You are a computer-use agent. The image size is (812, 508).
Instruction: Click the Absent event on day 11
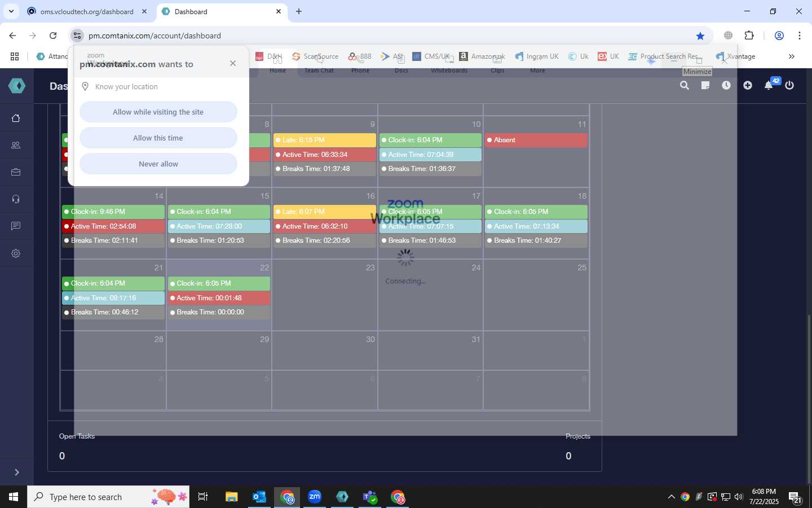[536, 140]
